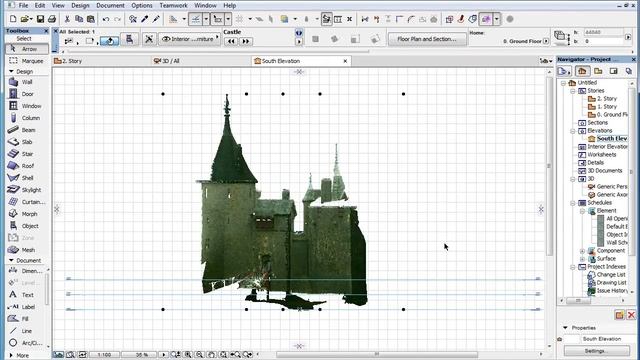Toggle Navigator Project Map view button
This screenshot has width=640, height=360.
click(582, 71)
